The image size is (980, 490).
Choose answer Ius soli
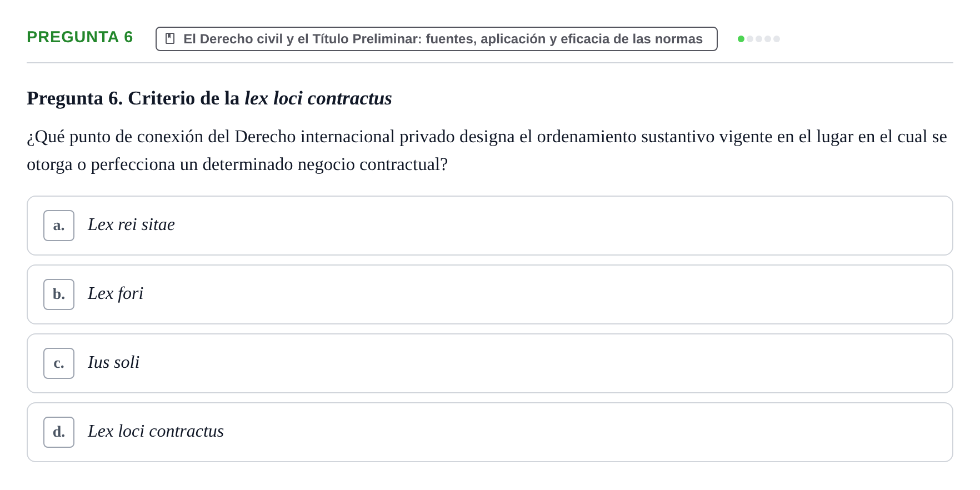click(x=113, y=362)
